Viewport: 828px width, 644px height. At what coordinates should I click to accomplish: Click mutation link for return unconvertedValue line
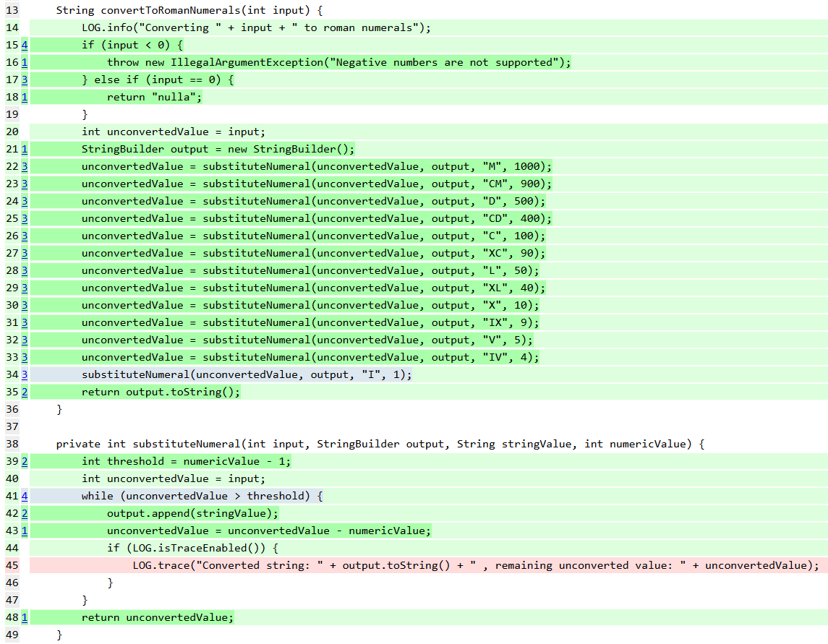(25, 617)
